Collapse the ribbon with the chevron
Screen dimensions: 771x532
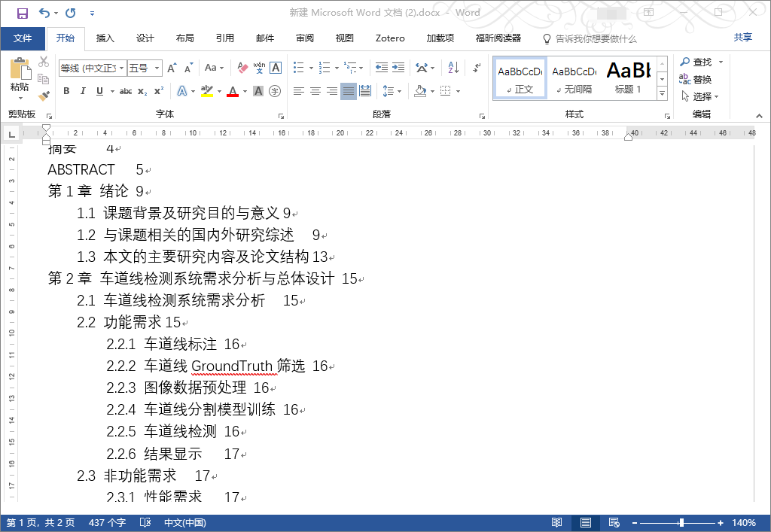[759, 116]
